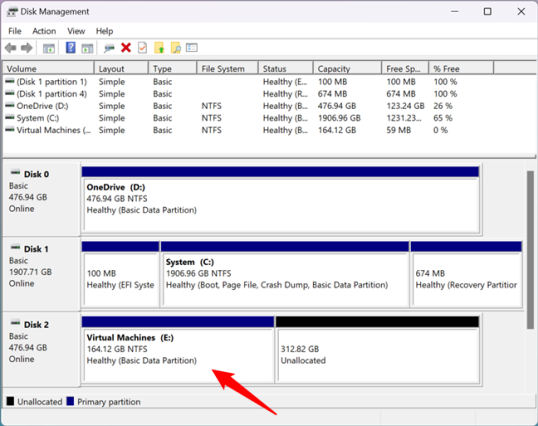Click the connect drive toolbar icon
The height and width of the screenshot is (426, 538).
pos(109,48)
